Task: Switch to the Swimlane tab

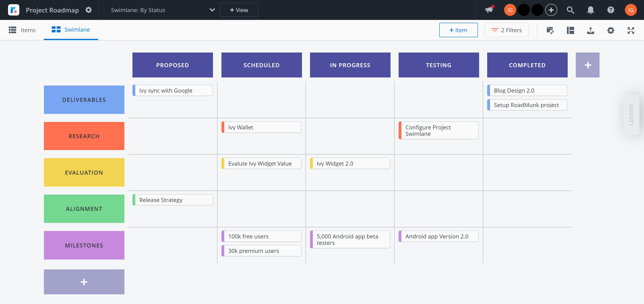Action: point(70,30)
